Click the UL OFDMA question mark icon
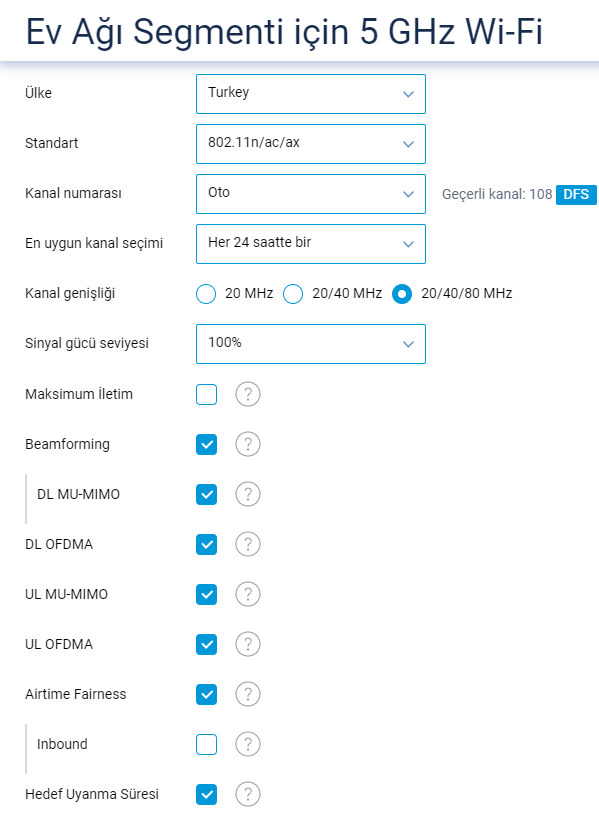This screenshot has height=820, width=599. 248,644
